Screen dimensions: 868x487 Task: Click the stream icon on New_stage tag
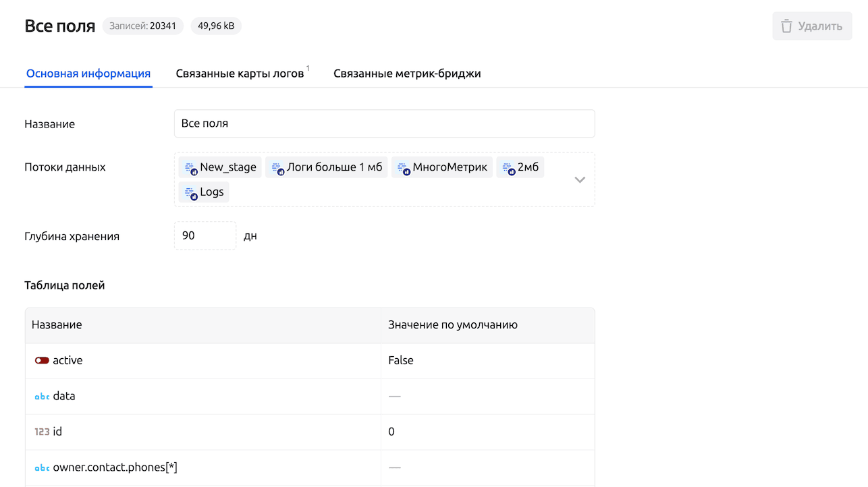coord(190,168)
